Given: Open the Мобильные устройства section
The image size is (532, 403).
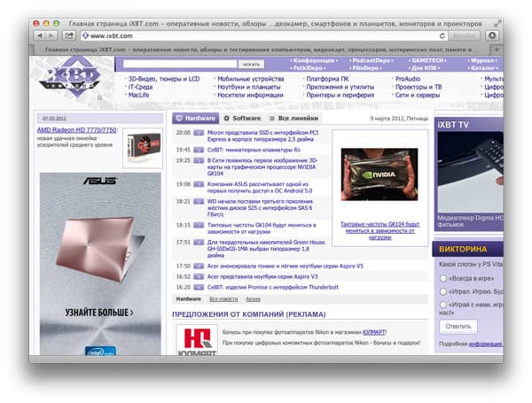Looking at the screenshot, I should [x=250, y=79].
